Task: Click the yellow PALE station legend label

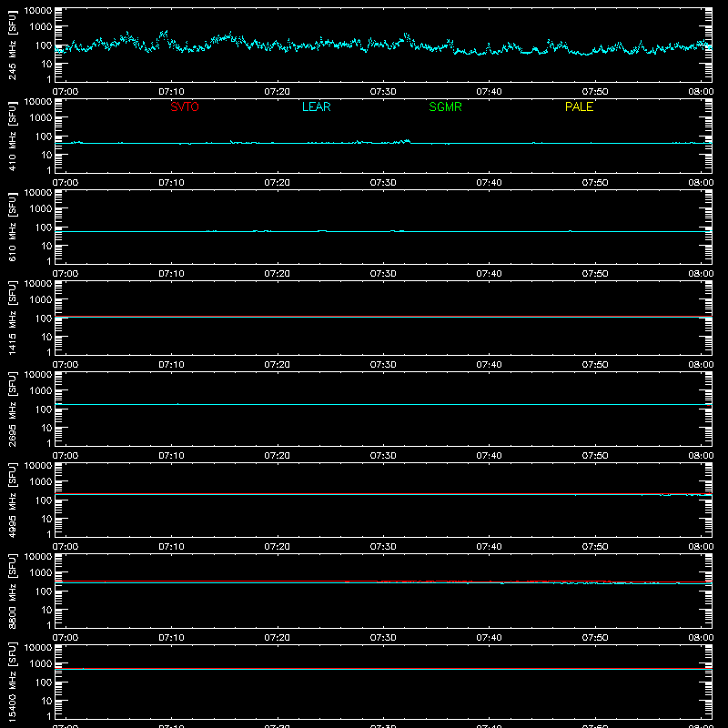Action: click(579, 106)
